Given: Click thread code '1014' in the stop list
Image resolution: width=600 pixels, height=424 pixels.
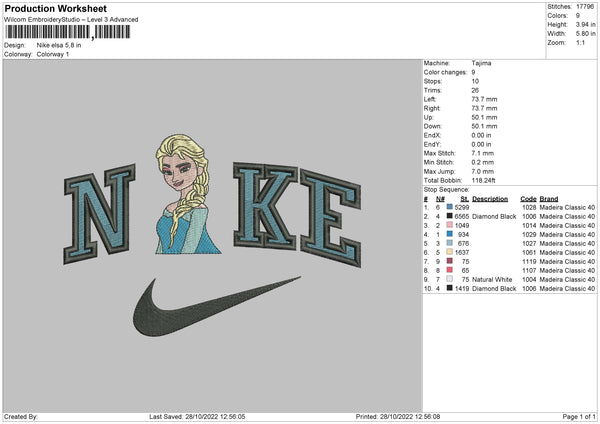Looking at the screenshot, I should coord(529,225).
